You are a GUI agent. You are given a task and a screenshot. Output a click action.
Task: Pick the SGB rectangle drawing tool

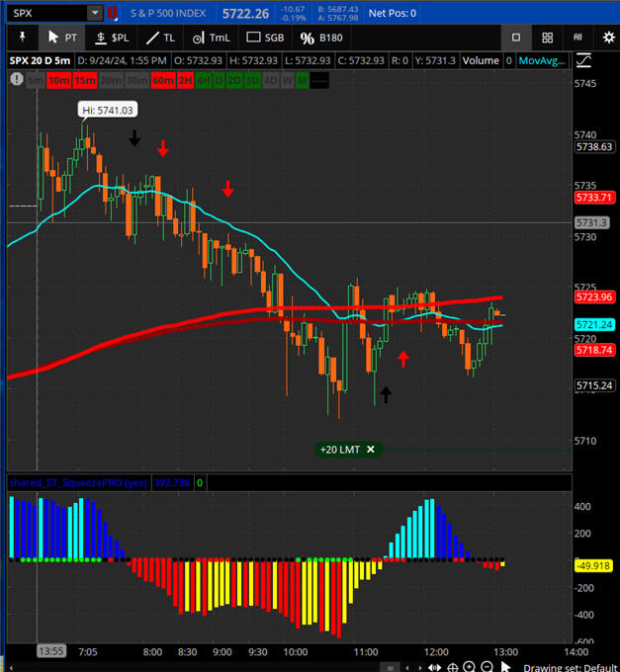266,38
